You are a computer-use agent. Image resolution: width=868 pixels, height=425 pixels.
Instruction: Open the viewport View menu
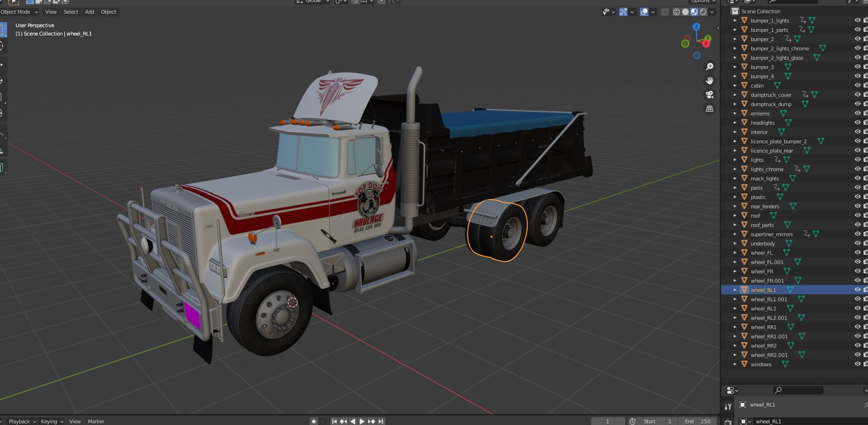pyautogui.click(x=51, y=12)
